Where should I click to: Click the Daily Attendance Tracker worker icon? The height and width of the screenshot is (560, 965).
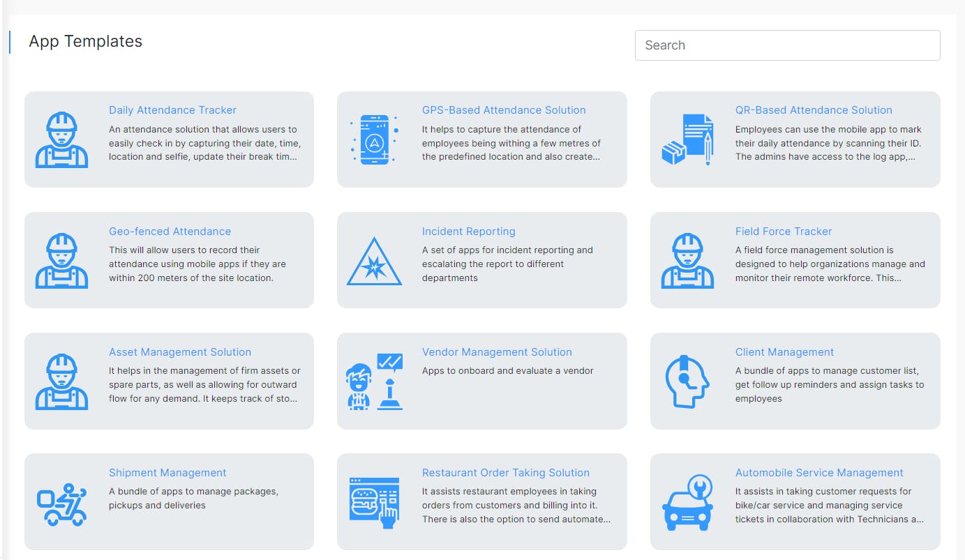point(61,140)
